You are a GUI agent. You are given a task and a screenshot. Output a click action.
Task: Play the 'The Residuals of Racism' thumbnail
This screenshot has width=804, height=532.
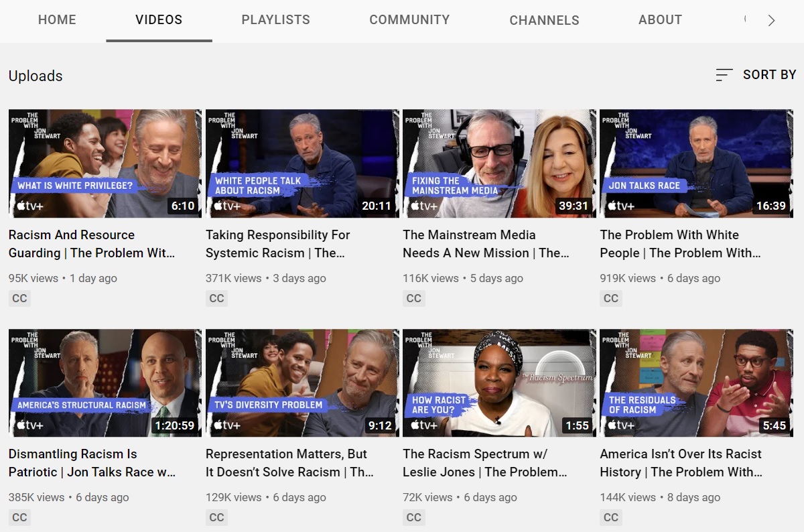pyautogui.click(x=696, y=383)
